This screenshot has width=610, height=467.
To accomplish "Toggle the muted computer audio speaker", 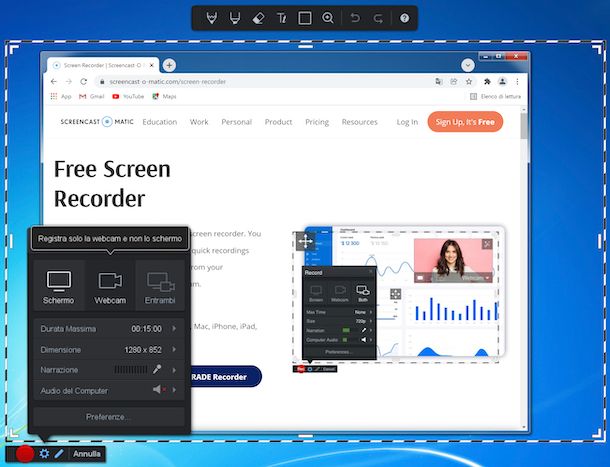I will (159, 390).
